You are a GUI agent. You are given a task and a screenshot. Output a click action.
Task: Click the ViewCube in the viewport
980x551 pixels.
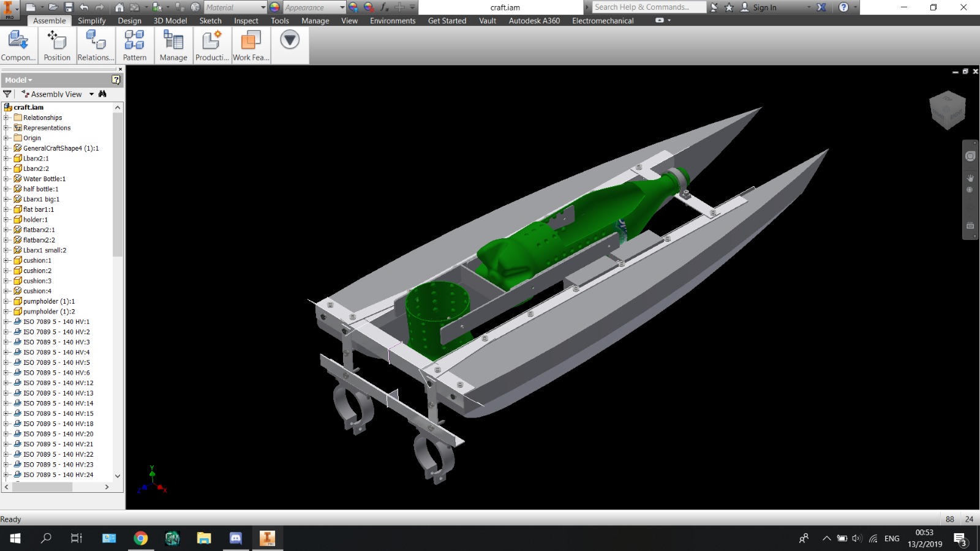tap(948, 110)
